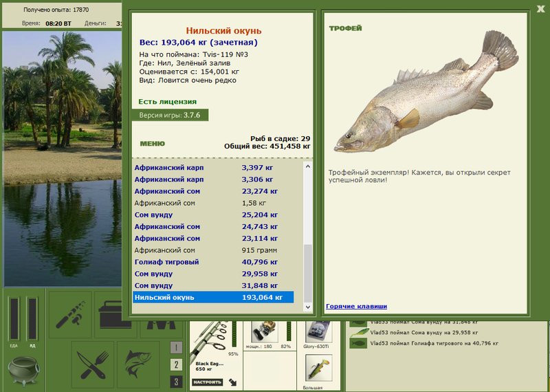Click the НАСТРОИТЬ button

pyautogui.click(x=208, y=382)
